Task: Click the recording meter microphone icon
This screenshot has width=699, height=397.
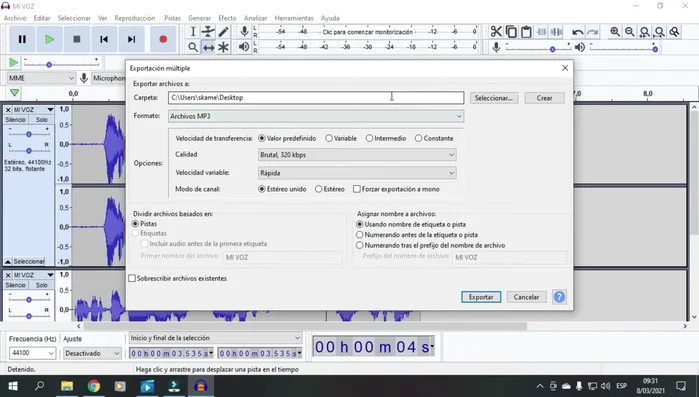Action: pyautogui.click(x=244, y=31)
